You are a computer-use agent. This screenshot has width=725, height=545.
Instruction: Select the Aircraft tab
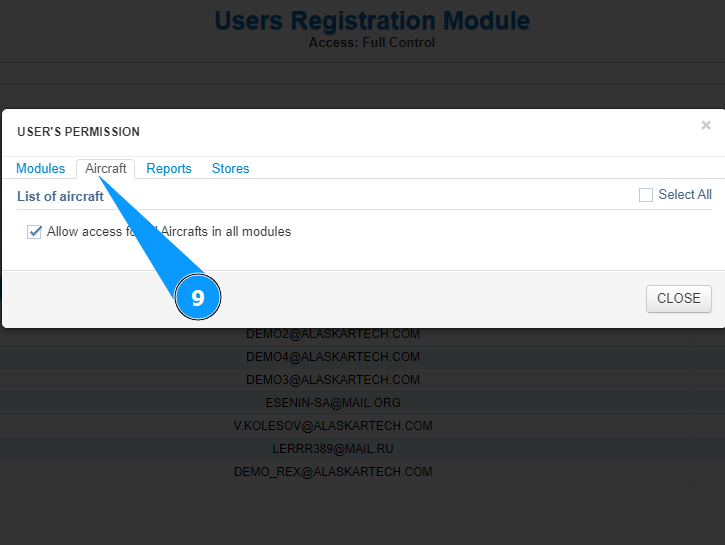[105, 169]
